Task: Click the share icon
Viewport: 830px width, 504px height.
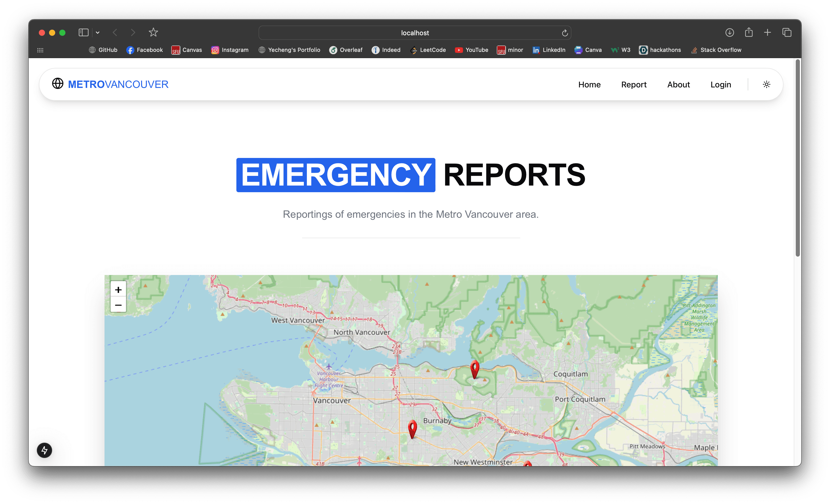Action: [x=749, y=32]
